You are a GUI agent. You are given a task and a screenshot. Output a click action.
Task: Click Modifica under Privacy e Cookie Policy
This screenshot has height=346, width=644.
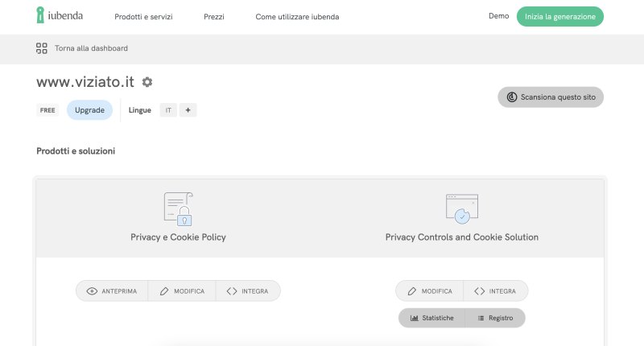[182, 290]
